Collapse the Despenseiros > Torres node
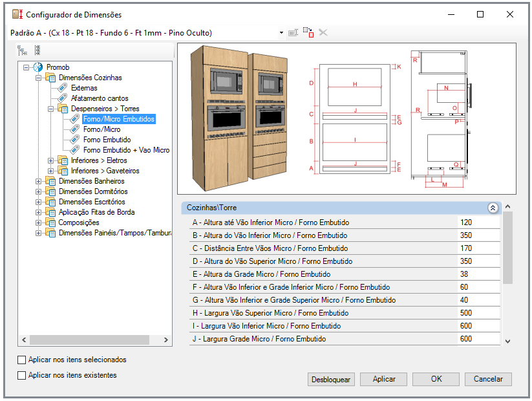Image resolution: width=532 pixels, height=401 pixels. (50, 109)
